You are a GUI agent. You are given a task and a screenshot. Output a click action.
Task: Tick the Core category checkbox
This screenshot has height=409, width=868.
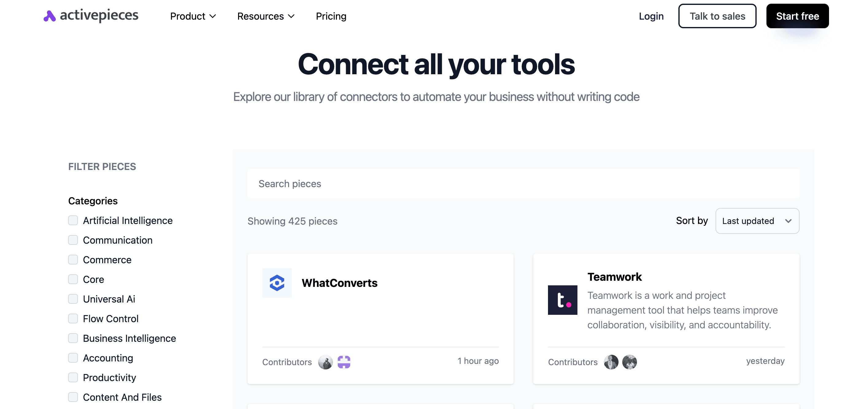(73, 279)
